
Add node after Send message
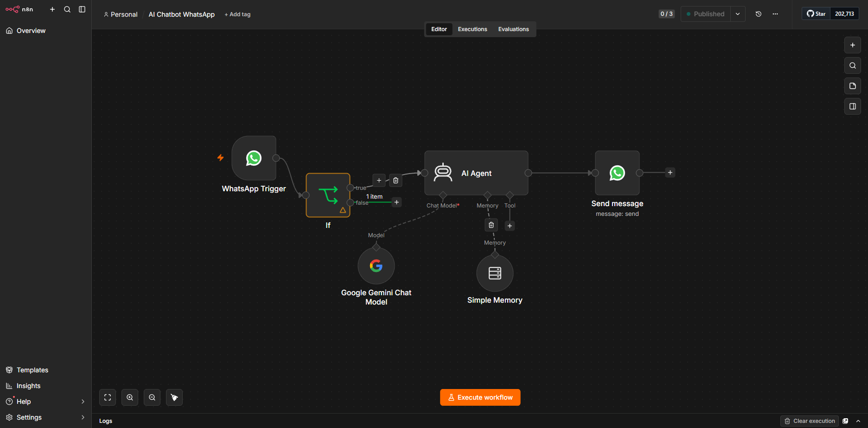670,173
